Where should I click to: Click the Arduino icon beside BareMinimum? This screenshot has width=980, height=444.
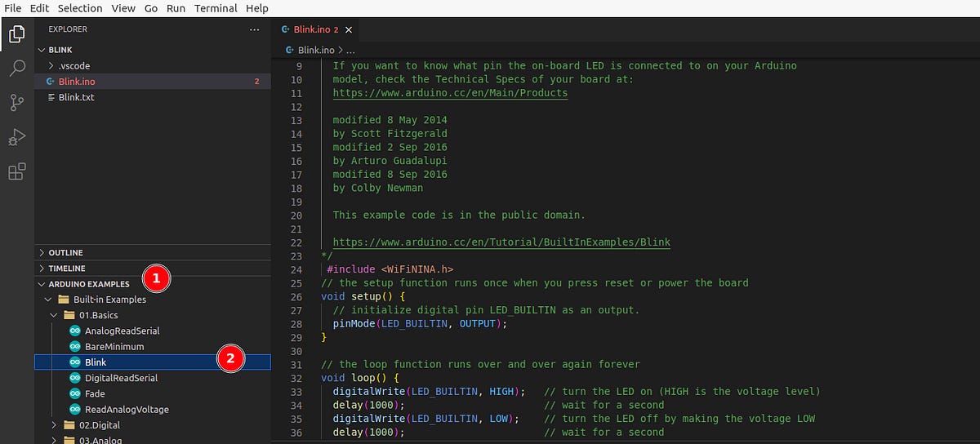point(75,346)
